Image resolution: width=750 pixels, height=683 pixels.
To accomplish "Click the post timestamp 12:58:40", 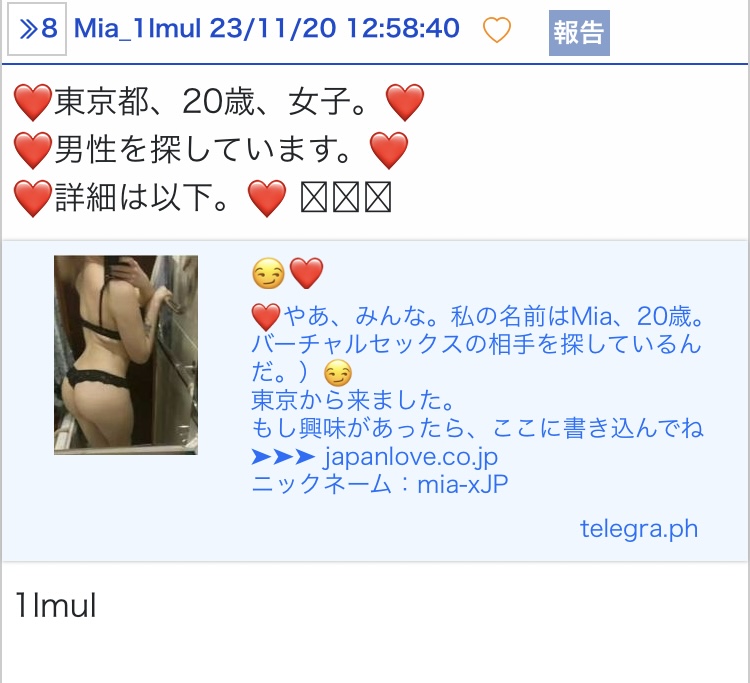I will pyautogui.click(x=403, y=28).
